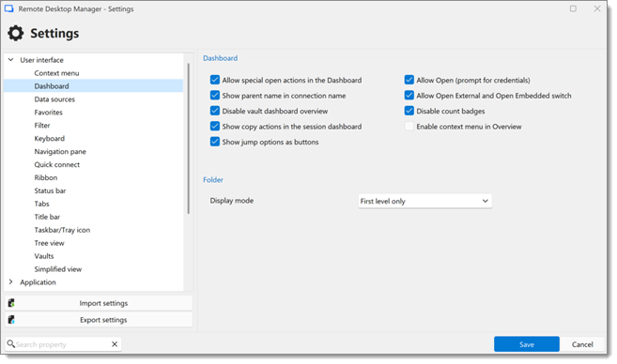Toggle Show copy actions in the session dashboard
This screenshot has height=364, width=617.
pyautogui.click(x=215, y=127)
